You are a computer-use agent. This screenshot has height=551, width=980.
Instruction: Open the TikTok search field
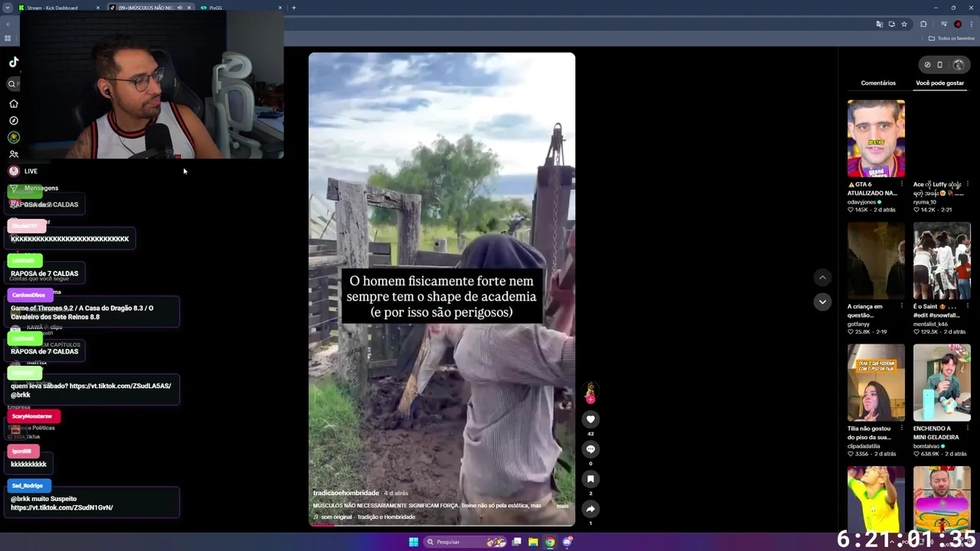click(x=12, y=84)
